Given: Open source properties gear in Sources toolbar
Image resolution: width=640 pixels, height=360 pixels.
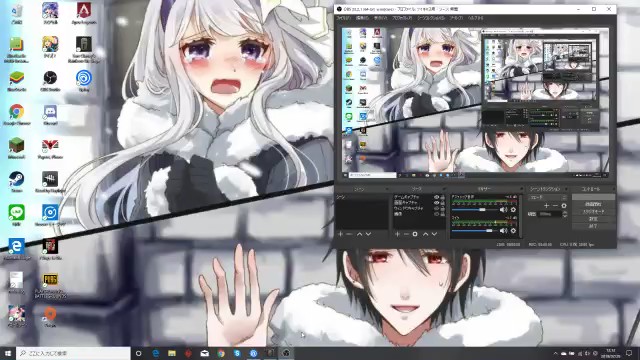Looking at the screenshot, I should (415, 234).
